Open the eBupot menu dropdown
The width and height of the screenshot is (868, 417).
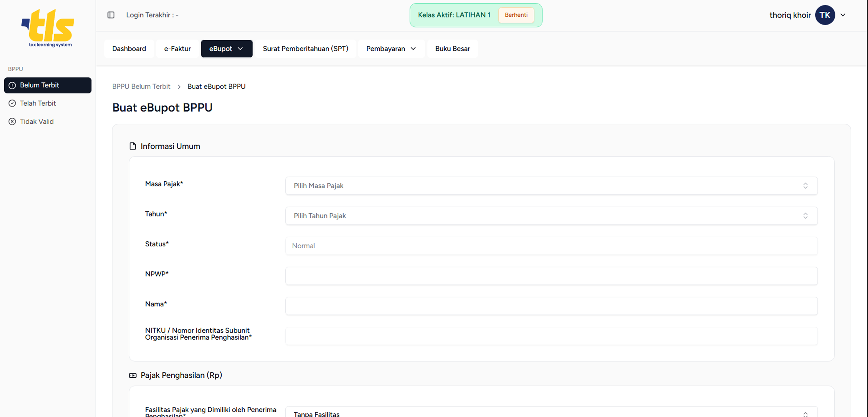click(226, 48)
